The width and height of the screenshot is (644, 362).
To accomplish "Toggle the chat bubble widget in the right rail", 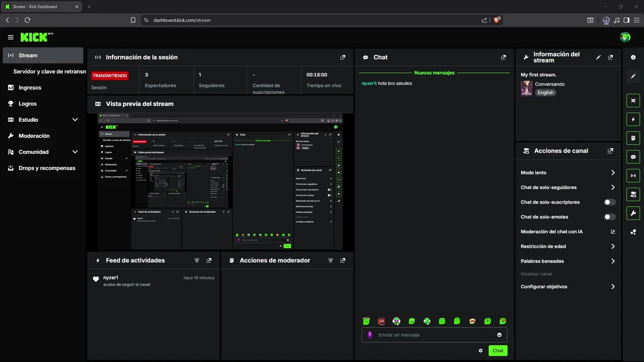I will click(633, 157).
